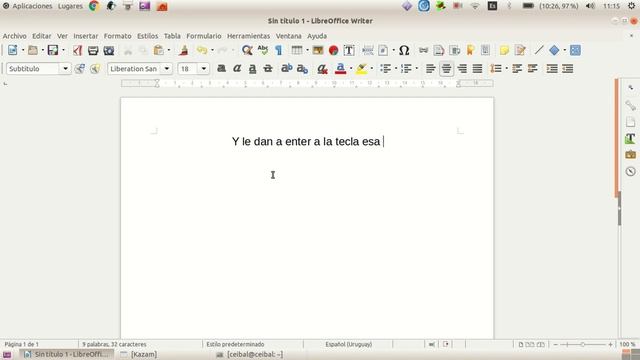Viewport: 640px width, 360px height.
Task: Expand the Liberation Sans font dropdown
Action: 167,69
